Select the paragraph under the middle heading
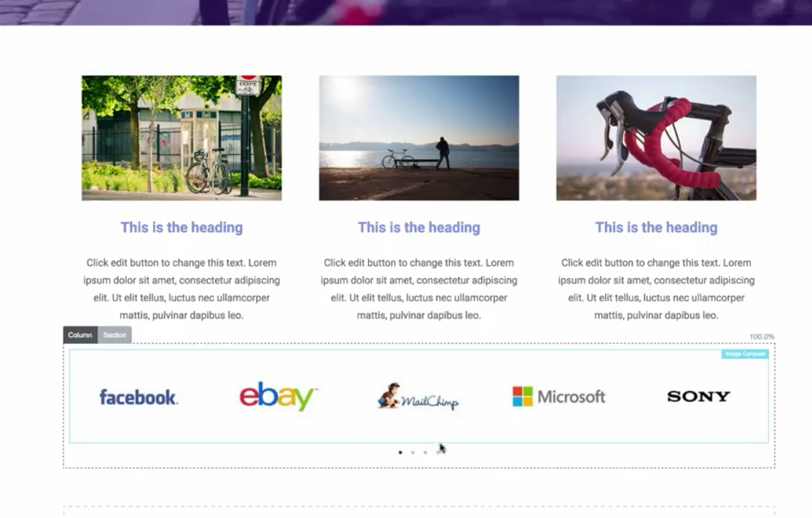812x518 pixels. pyautogui.click(x=419, y=289)
